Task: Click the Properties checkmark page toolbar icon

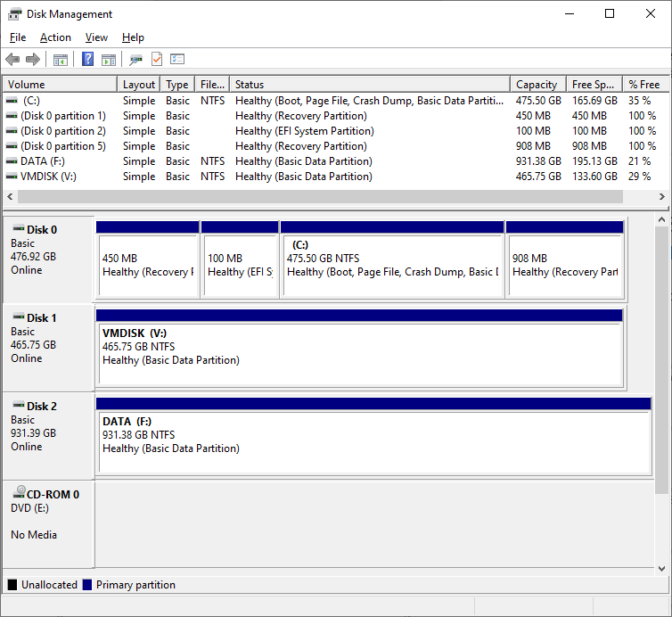Action: 157,59
